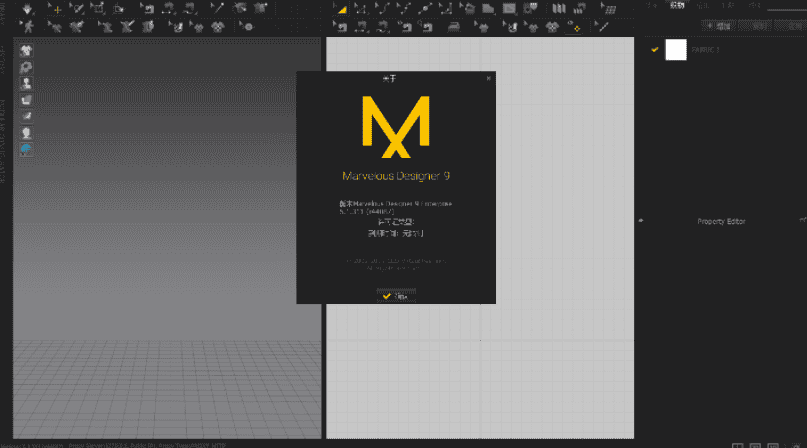Click the white FABRIC 1 color swatch

[676, 49]
